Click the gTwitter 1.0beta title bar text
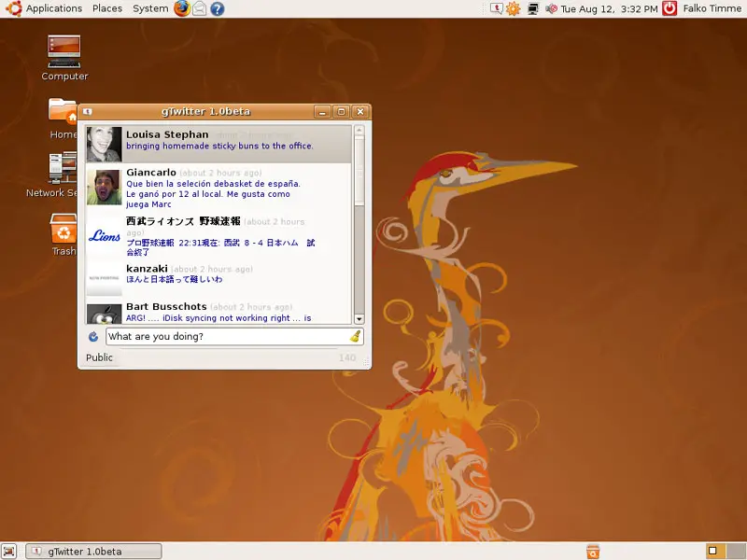Screen dimensions: 747x560 click(205, 111)
